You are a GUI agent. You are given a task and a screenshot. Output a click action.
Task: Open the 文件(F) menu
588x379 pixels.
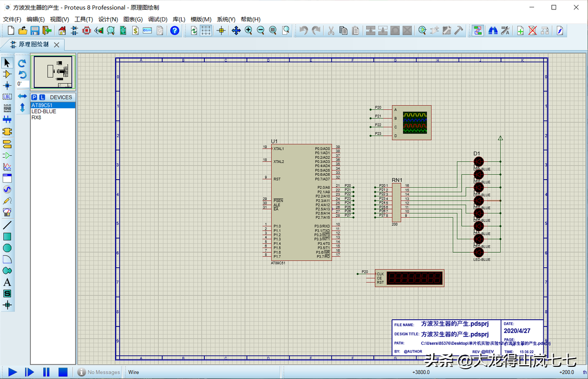pos(12,19)
